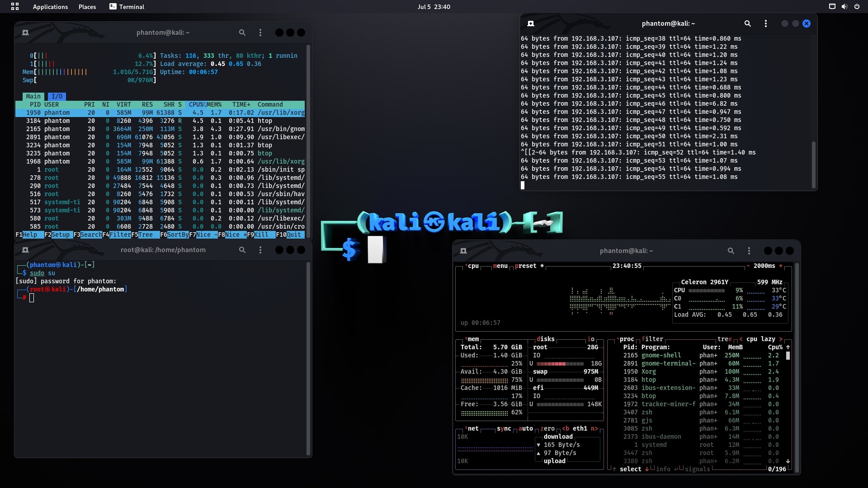Screen dimensions: 868x488
Task: Sort htop by the RES column header
Action: tap(147, 104)
